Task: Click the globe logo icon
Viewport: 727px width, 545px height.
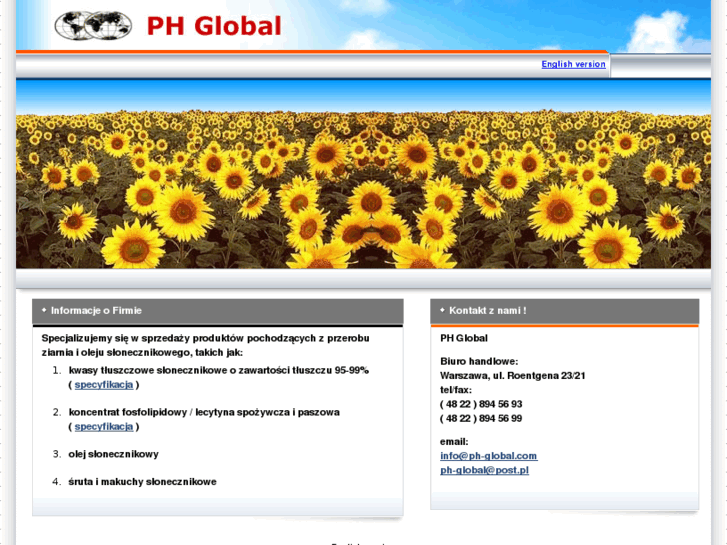Action: click(x=93, y=26)
